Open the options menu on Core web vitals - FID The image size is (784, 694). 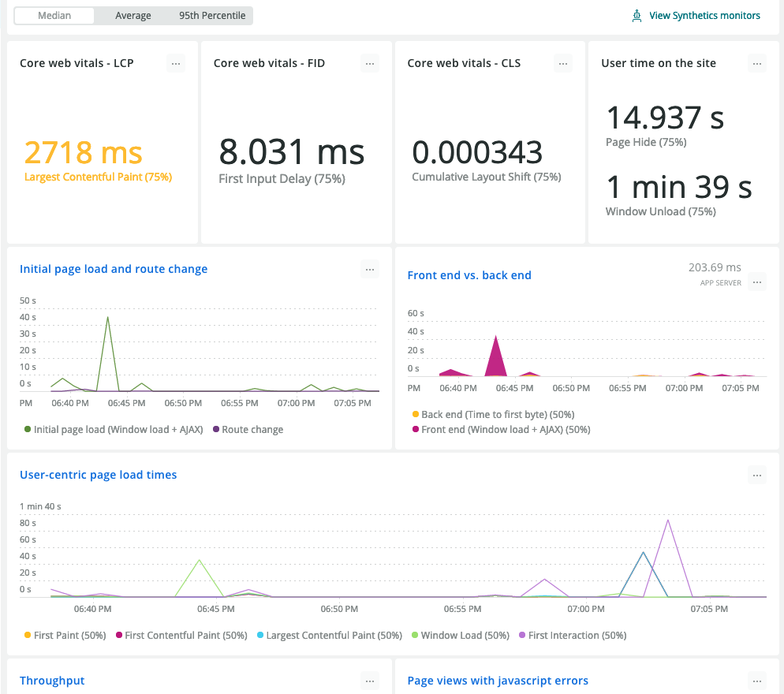tap(369, 63)
